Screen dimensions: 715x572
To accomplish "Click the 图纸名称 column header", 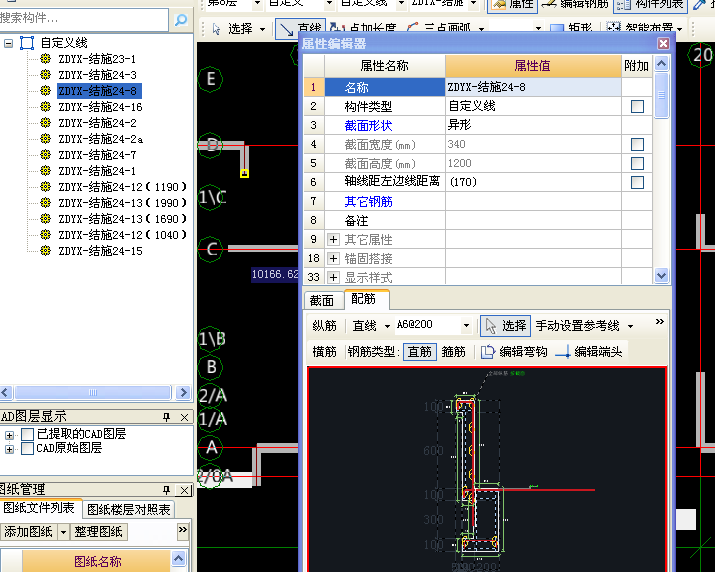I will click(x=97, y=561).
